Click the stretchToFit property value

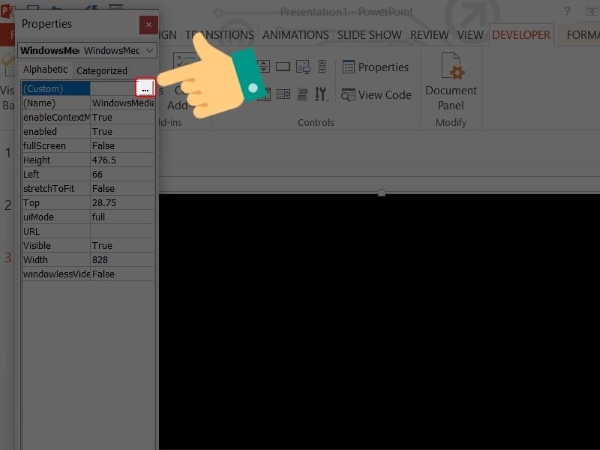[122, 189]
